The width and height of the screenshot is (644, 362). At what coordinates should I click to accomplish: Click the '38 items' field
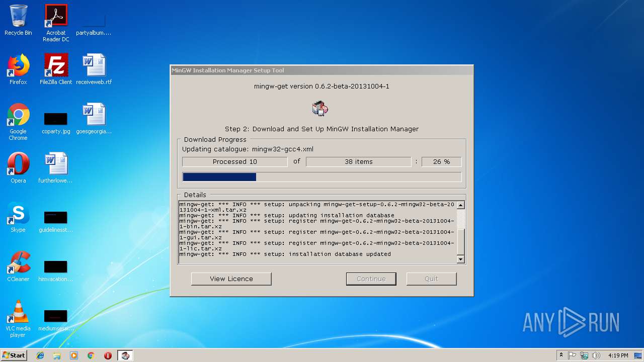pyautogui.click(x=359, y=162)
